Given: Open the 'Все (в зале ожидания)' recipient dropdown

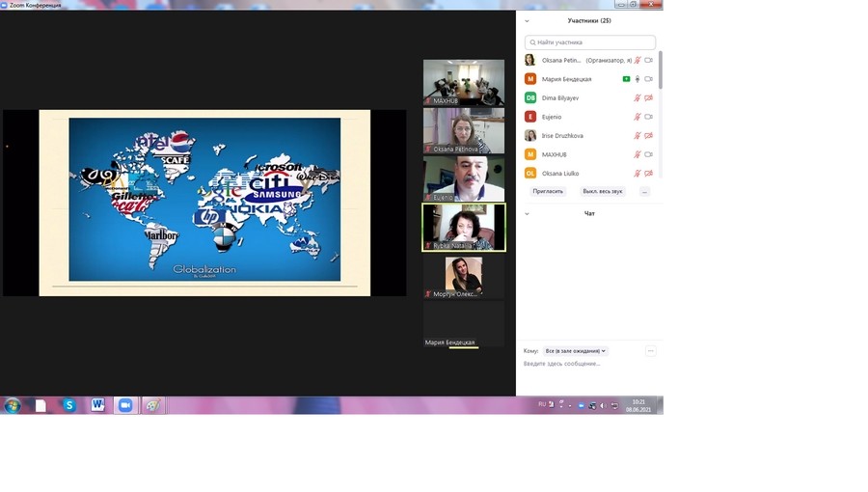Looking at the screenshot, I should (575, 351).
